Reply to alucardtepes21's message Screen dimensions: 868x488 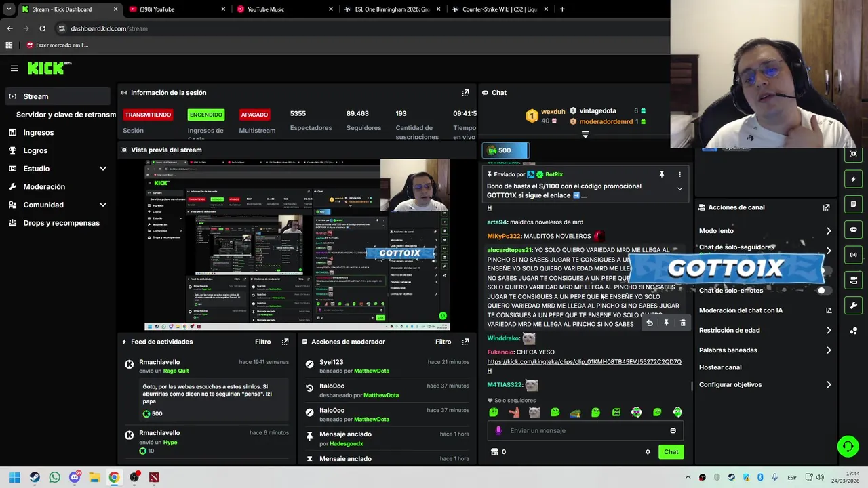pos(650,323)
